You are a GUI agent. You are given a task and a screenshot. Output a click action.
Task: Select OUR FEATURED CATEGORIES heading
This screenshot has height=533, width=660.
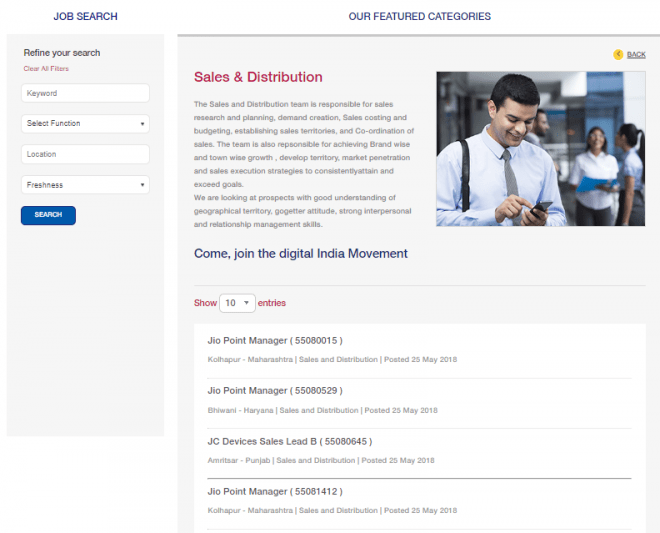[x=420, y=16]
